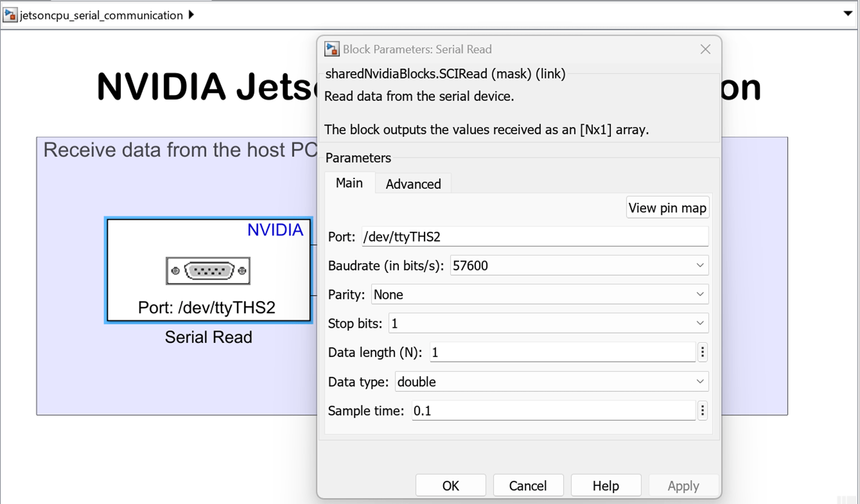Select the Serial Read block label
The height and width of the screenshot is (504, 860).
[208, 337]
